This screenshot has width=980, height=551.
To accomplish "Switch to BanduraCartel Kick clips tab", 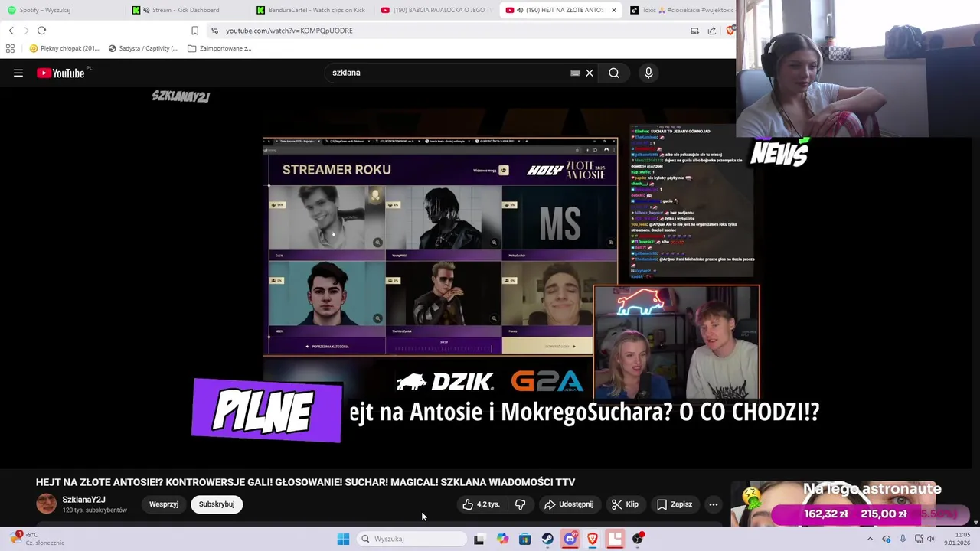I will pyautogui.click(x=310, y=10).
